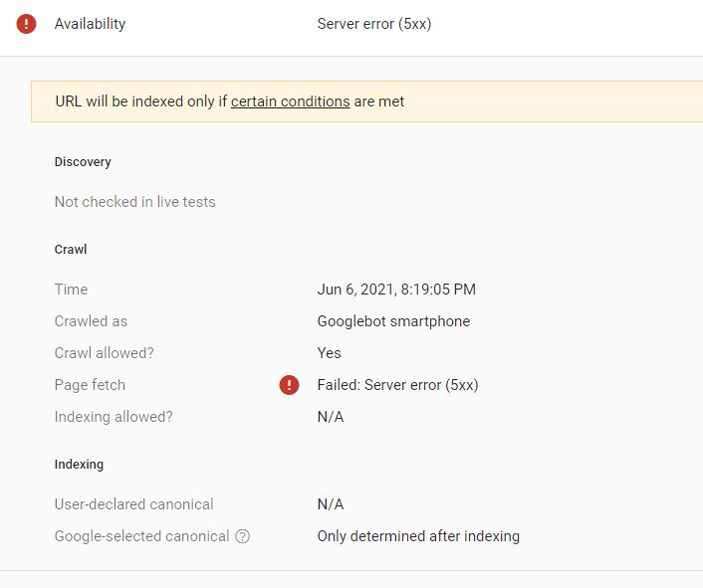
Task: Click the crawl time value Jun 6, 2021
Action: pos(396,290)
